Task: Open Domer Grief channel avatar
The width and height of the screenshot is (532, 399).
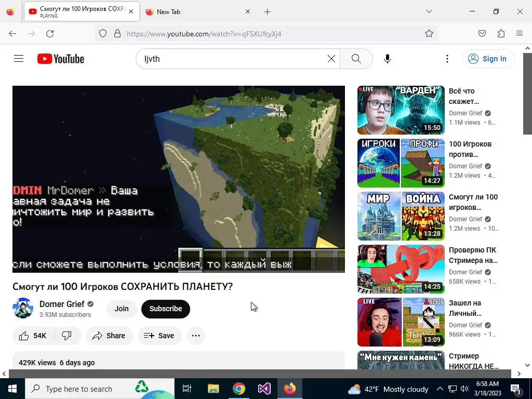Action: (23, 308)
